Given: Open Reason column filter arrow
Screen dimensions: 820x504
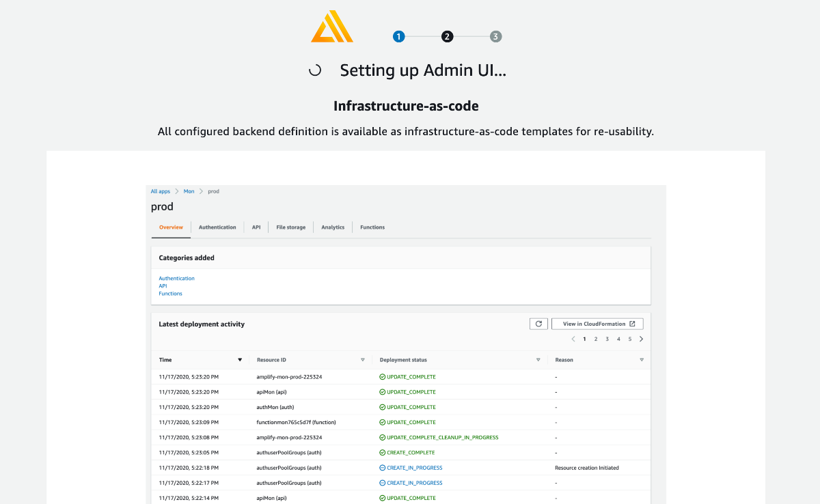Looking at the screenshot, I should point(642,360).
